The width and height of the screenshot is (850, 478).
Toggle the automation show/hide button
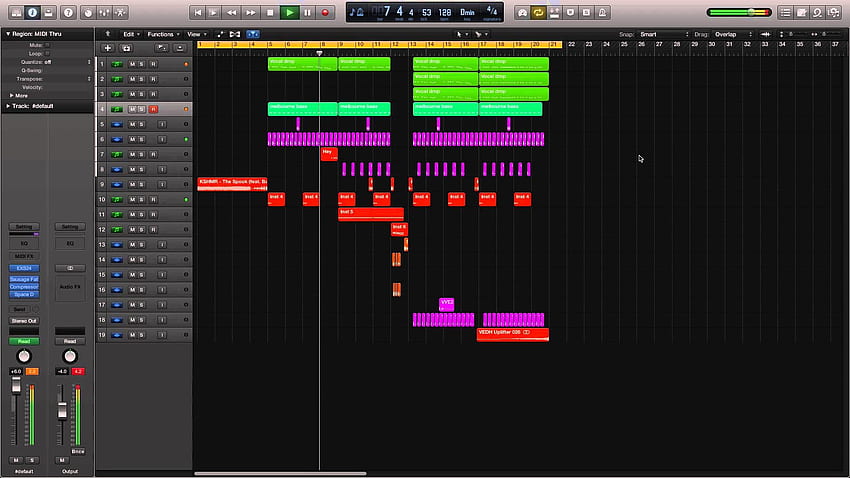[x=220, y=34]
